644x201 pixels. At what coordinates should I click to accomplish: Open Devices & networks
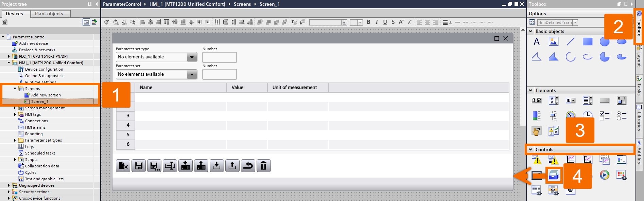(x=37, y=50)
